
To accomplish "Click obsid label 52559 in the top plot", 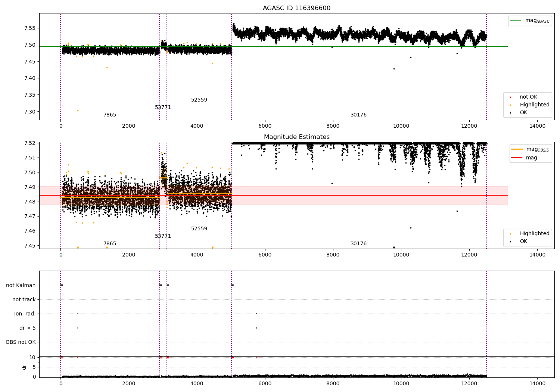I will [x=199, y=100].
